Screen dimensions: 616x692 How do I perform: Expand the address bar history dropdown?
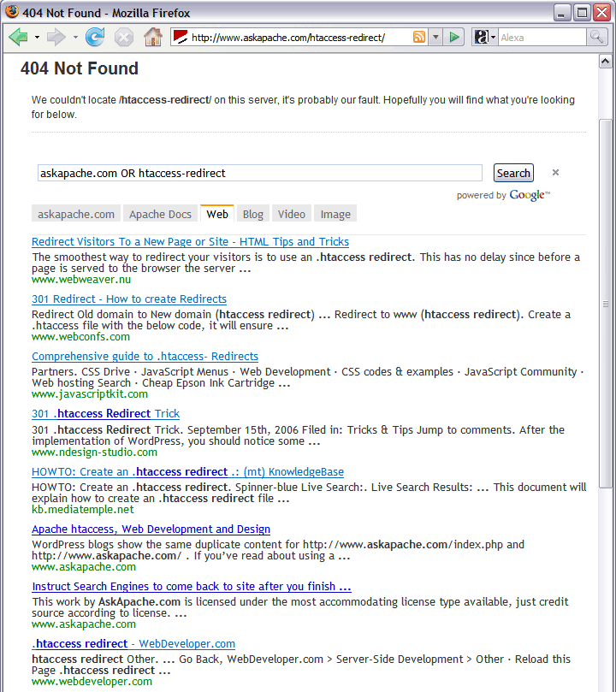[x=435, y=37]
